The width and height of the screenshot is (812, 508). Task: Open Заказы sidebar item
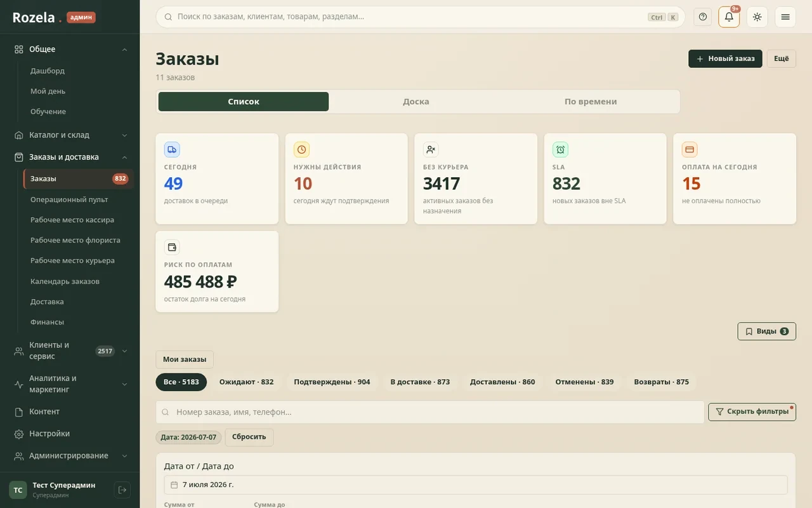click(x=79, y=179)
